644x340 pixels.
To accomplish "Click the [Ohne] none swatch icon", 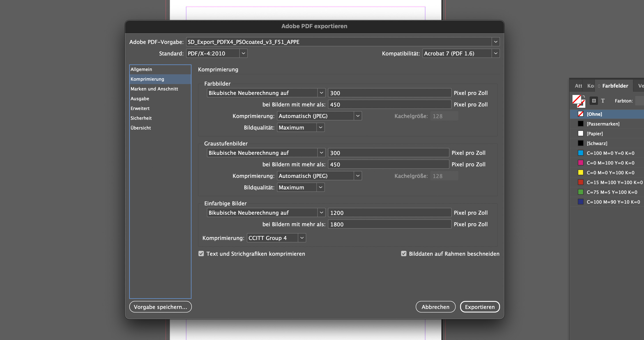I will tap(581, 114).
